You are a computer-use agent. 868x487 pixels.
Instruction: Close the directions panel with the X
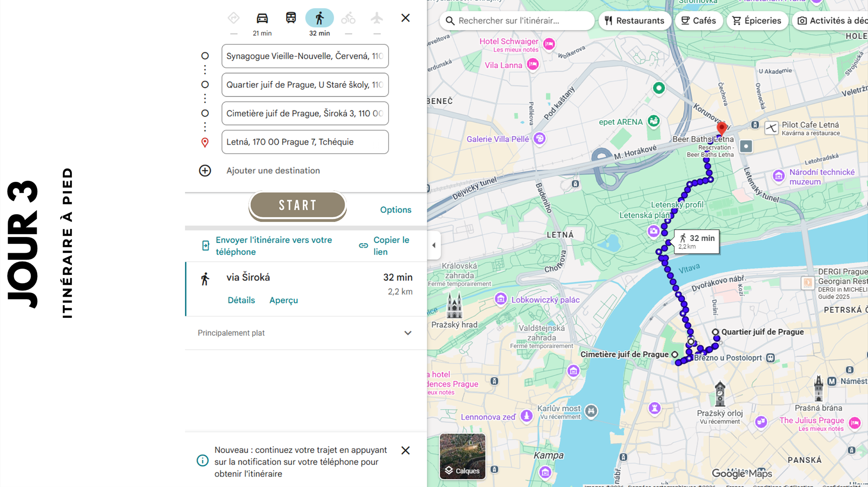(406, 18)
